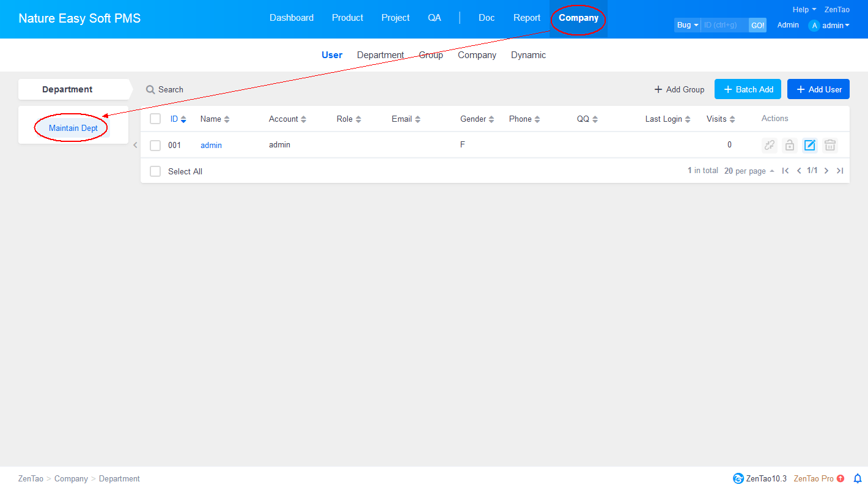Click the edit user pencil icon
Viewport: 868px width, 490px height.
pos(809,145)
